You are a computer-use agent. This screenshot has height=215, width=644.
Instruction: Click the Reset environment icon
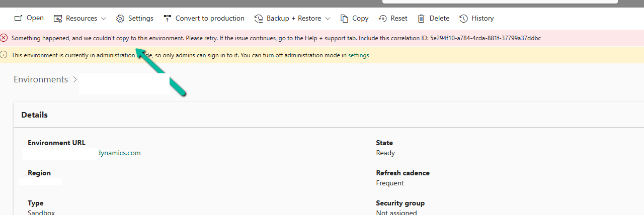click(x=383, y=19)
